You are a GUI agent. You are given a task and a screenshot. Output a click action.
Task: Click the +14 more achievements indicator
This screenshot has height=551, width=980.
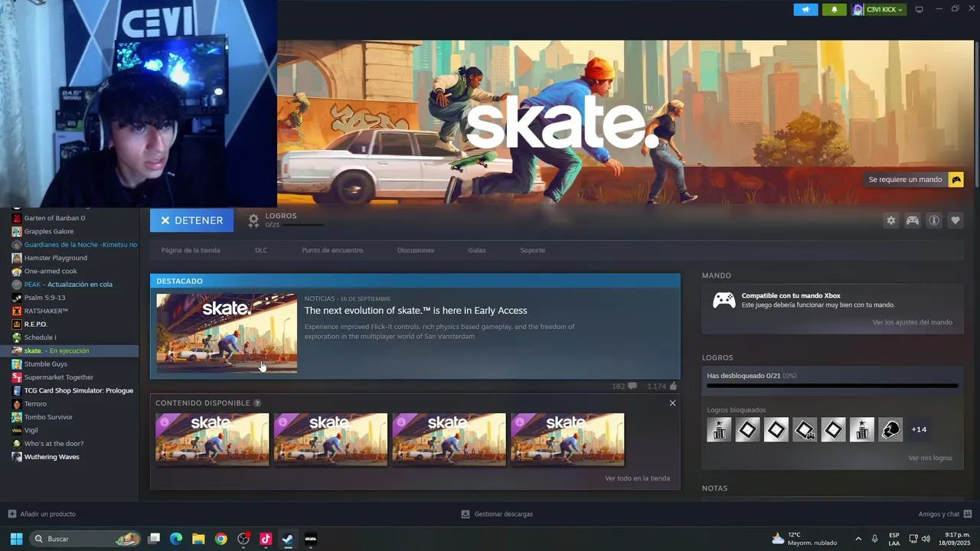(x=919, y=430)
